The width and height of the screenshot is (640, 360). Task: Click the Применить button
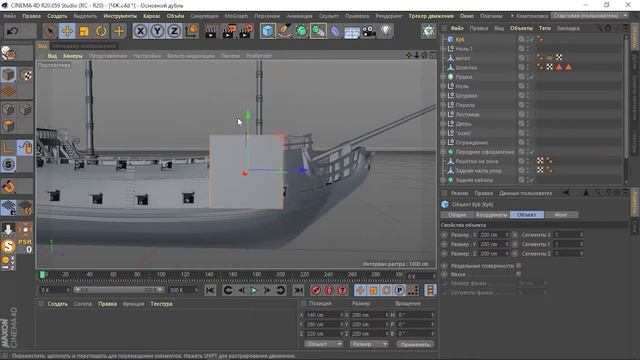tap(415, 344)
